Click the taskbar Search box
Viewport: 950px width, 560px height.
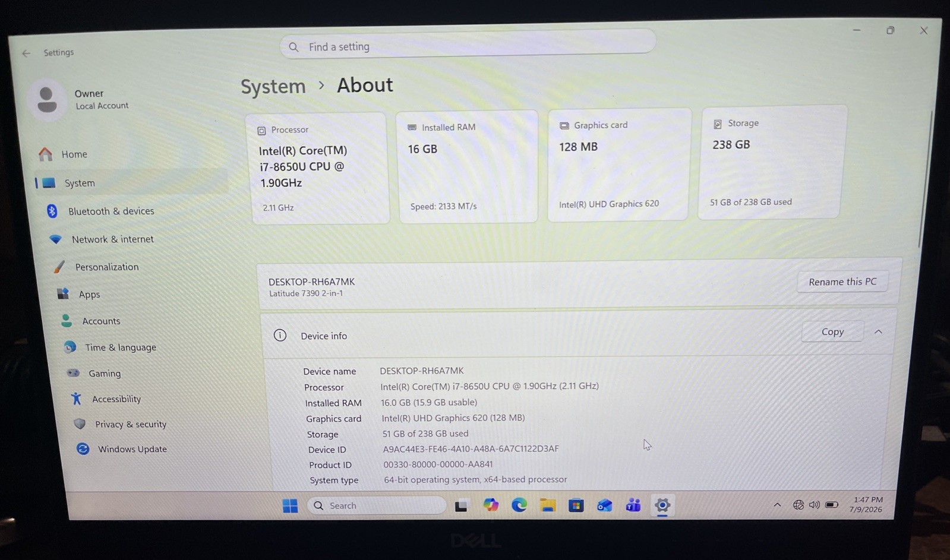[377, 505]
